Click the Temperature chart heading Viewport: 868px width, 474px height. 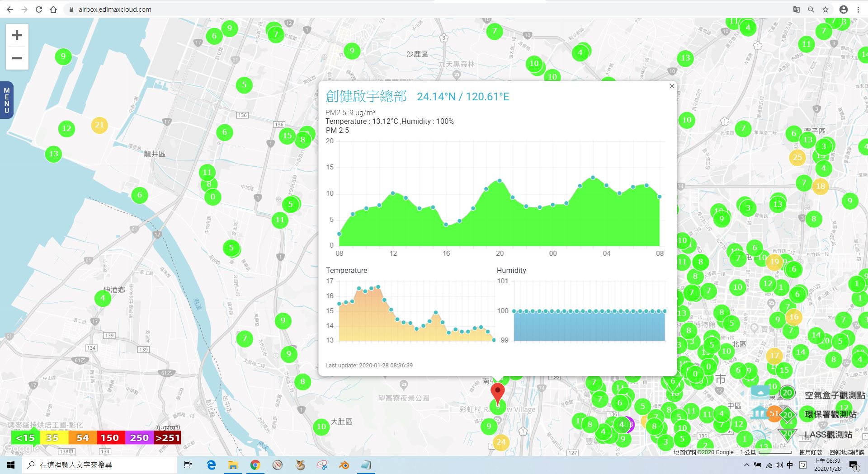[x=346, y=270]
